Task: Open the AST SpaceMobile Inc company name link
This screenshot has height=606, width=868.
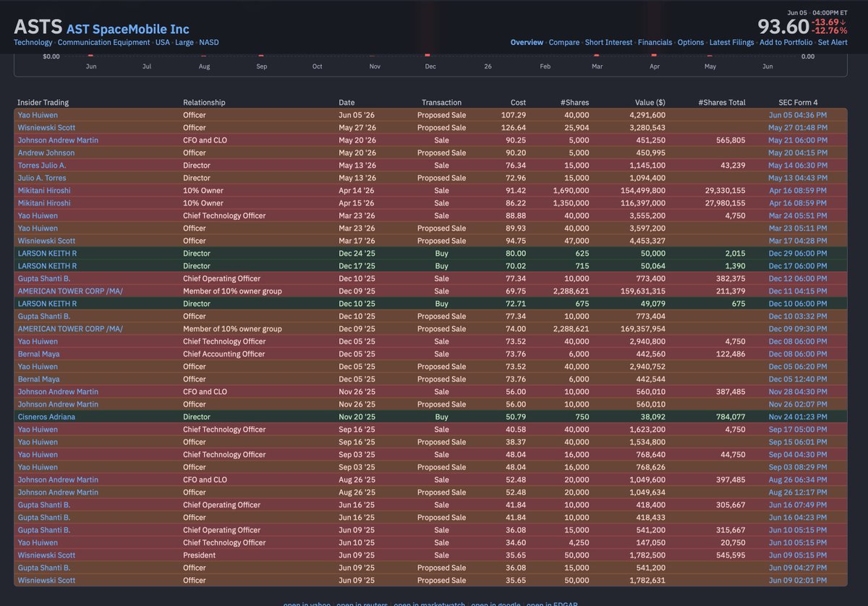Action: pyautogui.click(x=128, y=29)
